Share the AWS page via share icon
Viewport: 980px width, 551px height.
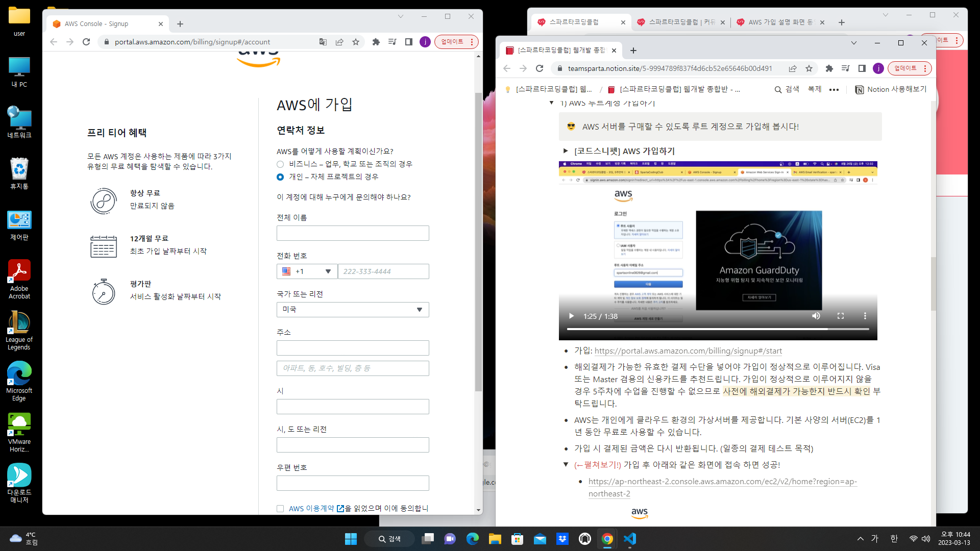pyautogui.click(x=339, y=42)
